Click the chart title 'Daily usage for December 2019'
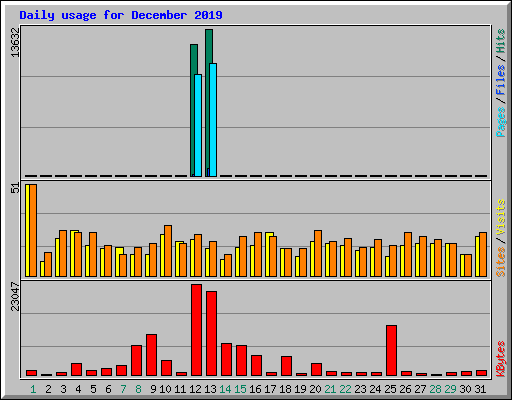This screenshot has height=400, width=512. point(121,15)
